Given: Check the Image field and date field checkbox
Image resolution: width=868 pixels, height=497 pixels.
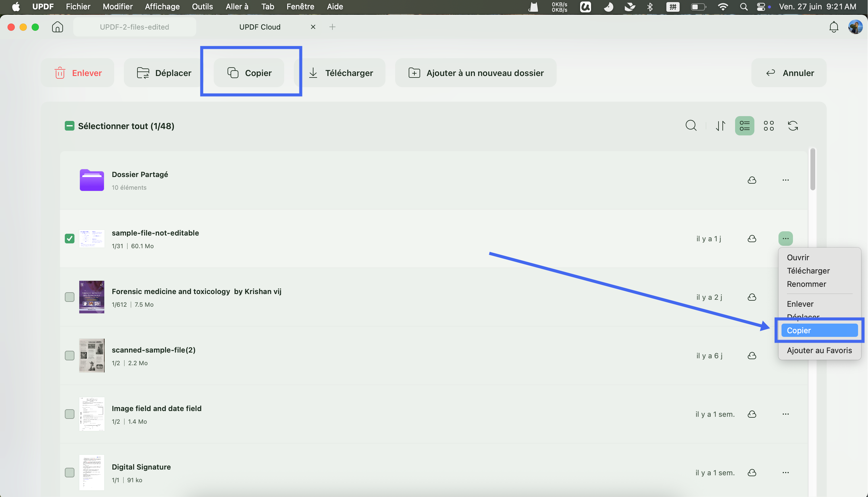Looking at the screenshot, I should [70, 414].
